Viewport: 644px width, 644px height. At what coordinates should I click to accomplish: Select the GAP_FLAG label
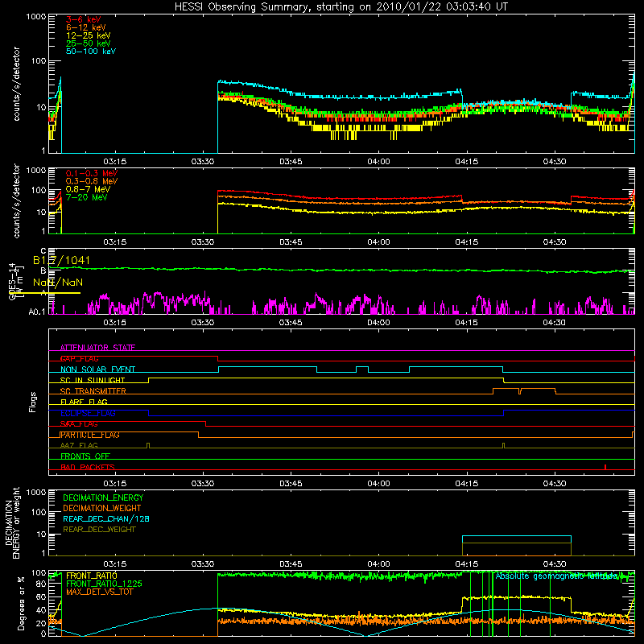(79, 358)
